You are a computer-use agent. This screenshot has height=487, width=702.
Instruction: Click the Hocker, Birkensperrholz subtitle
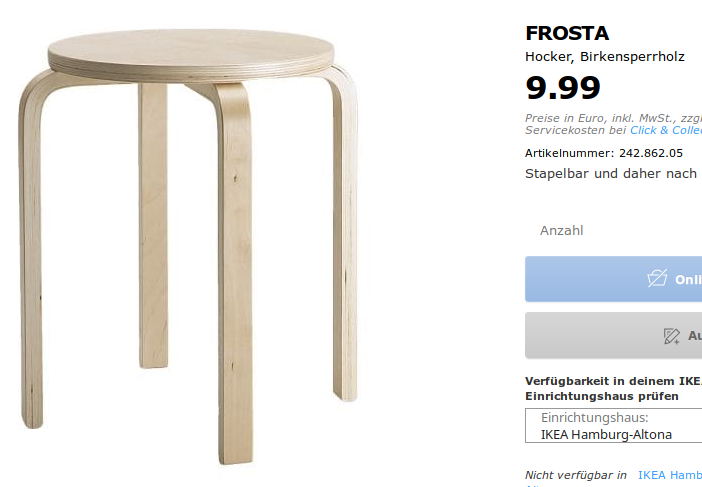[x=605, y=57]
